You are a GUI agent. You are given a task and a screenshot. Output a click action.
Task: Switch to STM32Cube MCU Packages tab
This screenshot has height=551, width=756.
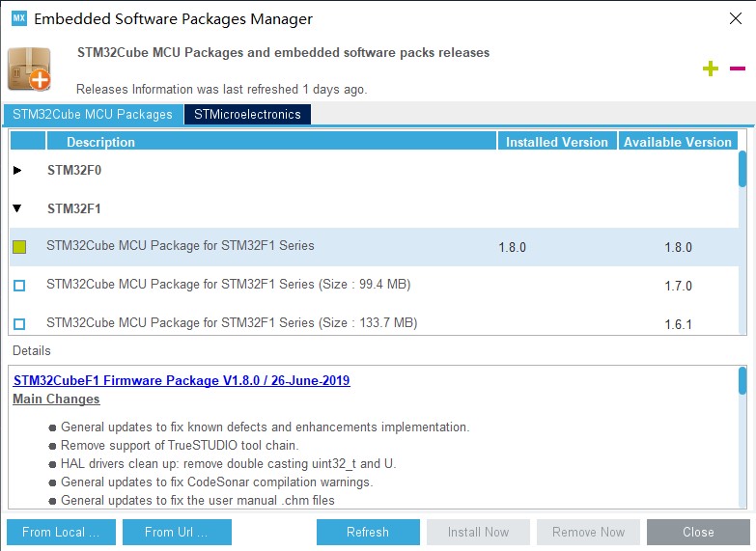click(93, 114)
